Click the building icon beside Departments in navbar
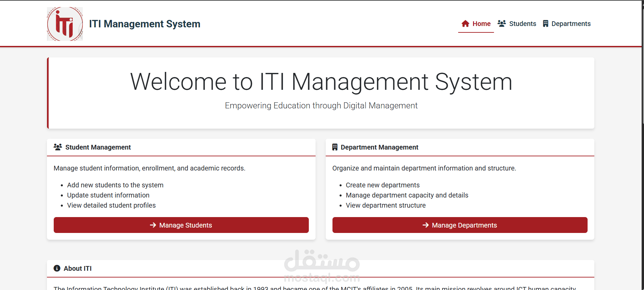Image resolution: width=644 pixels, height=290 pixels. [546, 24]
